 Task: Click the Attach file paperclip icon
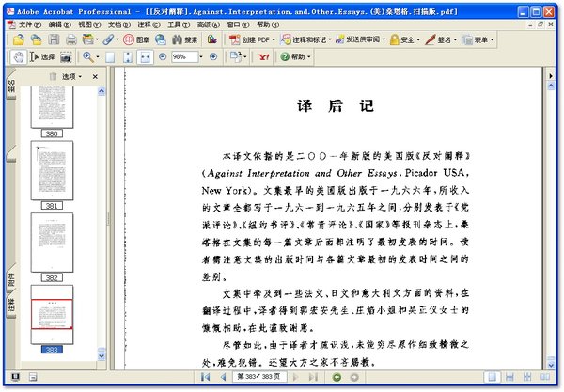108,39
